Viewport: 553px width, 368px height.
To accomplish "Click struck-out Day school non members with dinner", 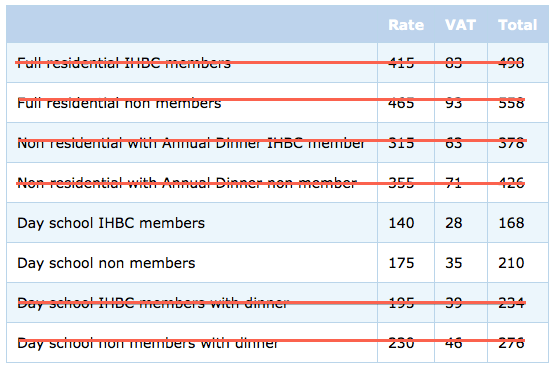I will point(148,343).
